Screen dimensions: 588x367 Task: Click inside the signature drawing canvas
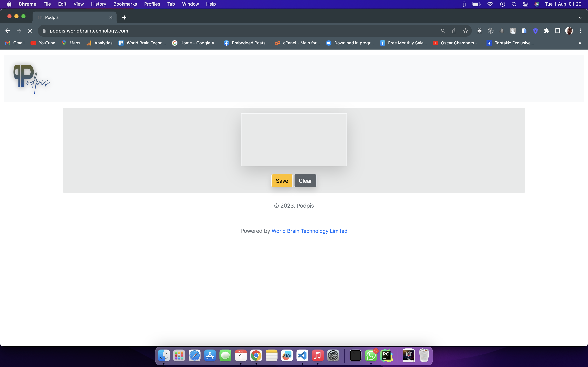pyautogui.click(x=294, y=140)
